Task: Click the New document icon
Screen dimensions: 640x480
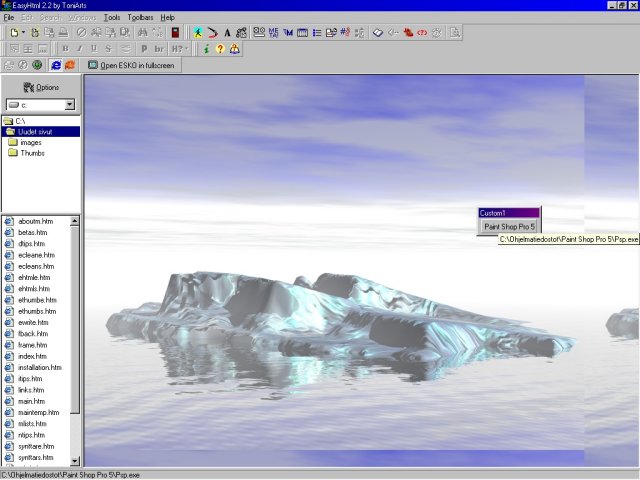Action: (12, 32)
